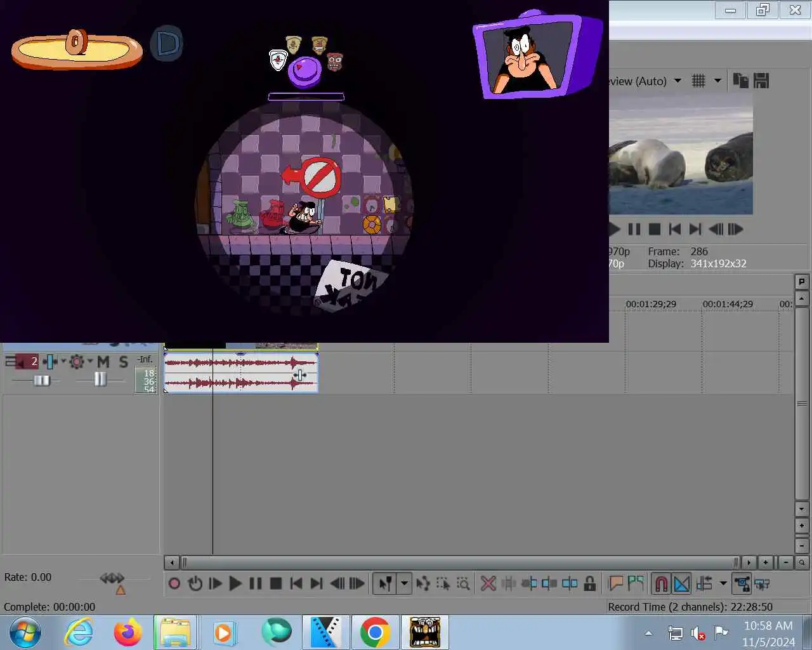Toggle the Lock event padlock

(x=590, y=583)
